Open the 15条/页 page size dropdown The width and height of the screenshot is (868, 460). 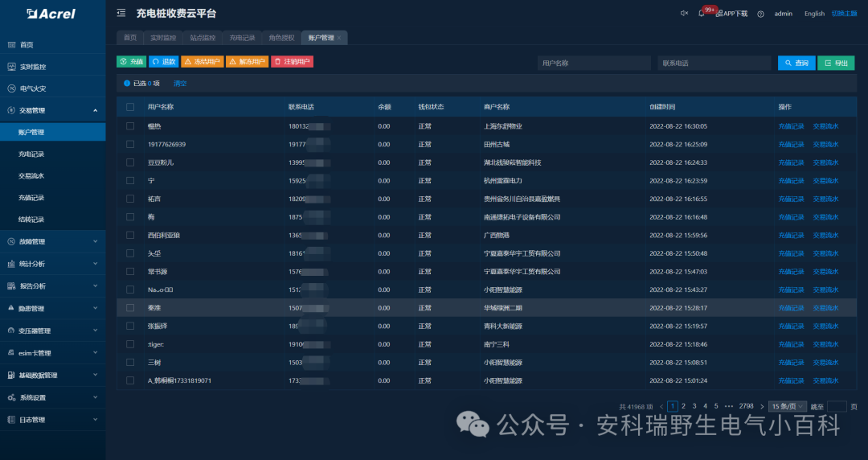coord(787,406)
